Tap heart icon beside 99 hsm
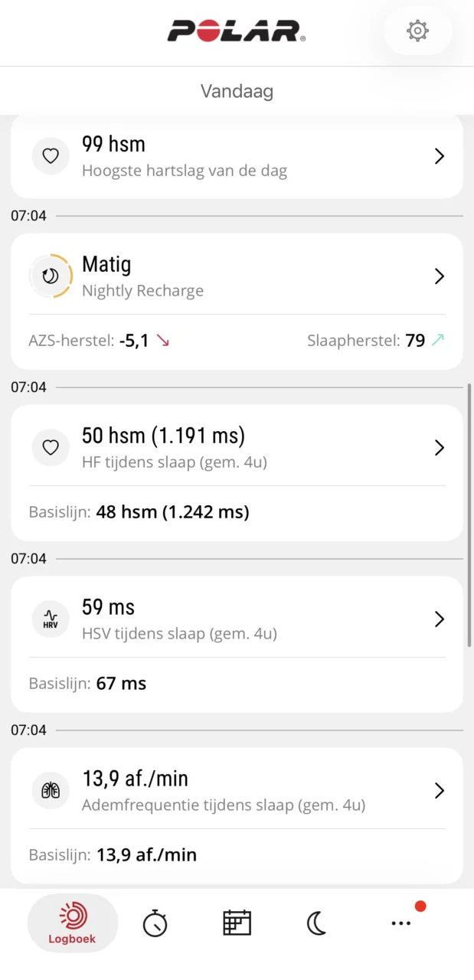The image size is (474, 980). click(x=51, y=156)
